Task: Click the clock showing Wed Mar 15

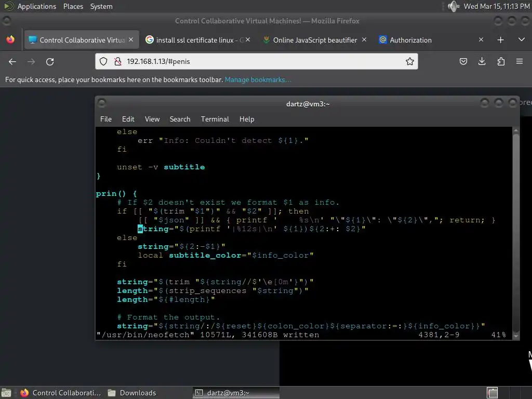Action: [x=496, y=6]
